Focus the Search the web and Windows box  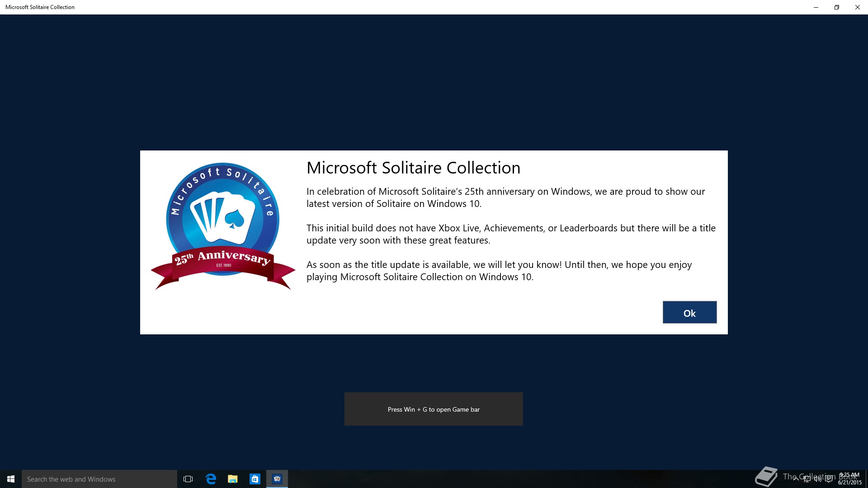pos(99,479)
